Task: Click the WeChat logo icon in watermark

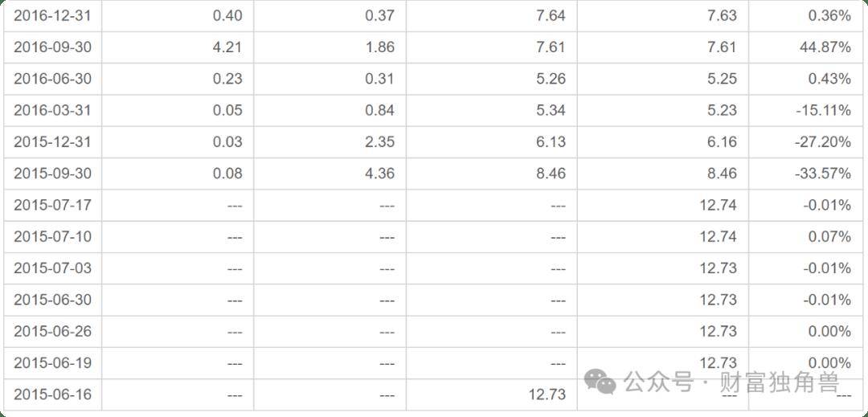Action: click(x=600, y=382)
